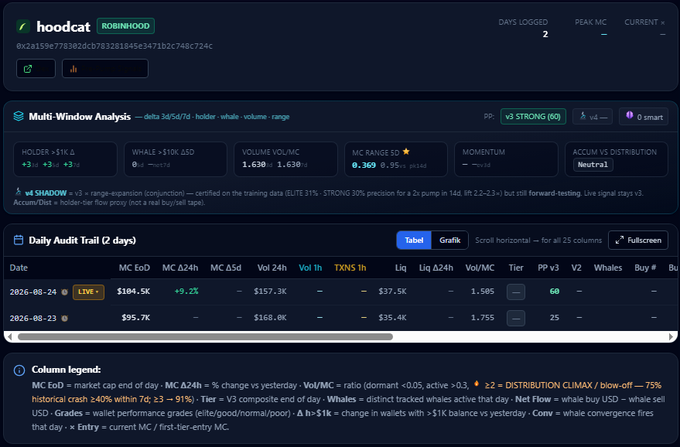
Task: Click the scrollbar right arrow
Action: (671, 337)
